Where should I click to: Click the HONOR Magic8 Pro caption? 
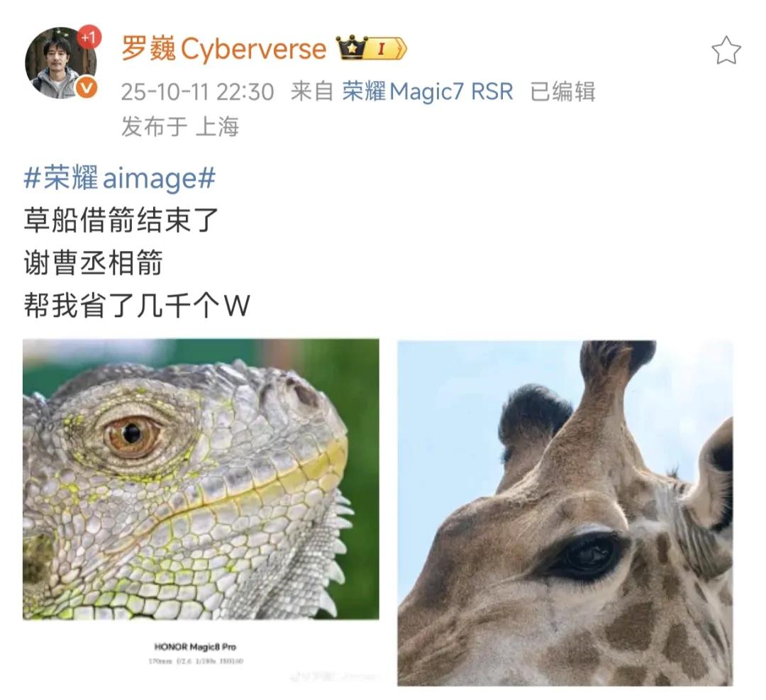click(x=195, y=647)
